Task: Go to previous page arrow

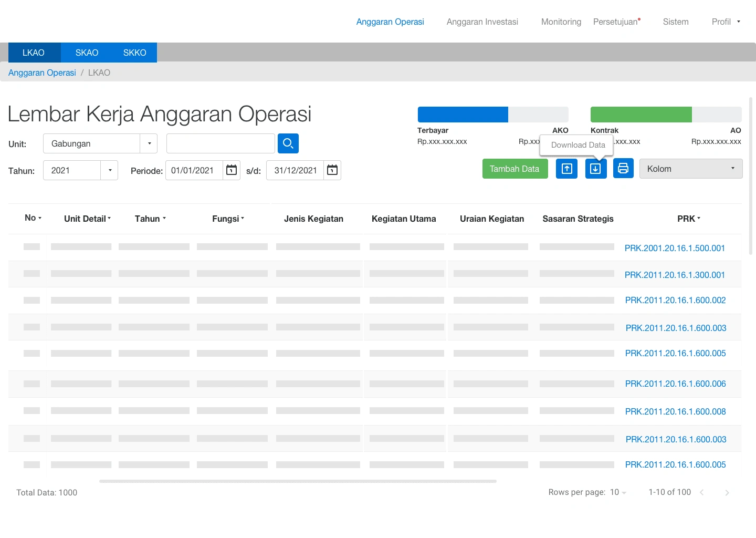Action: [x=701, y=492]
